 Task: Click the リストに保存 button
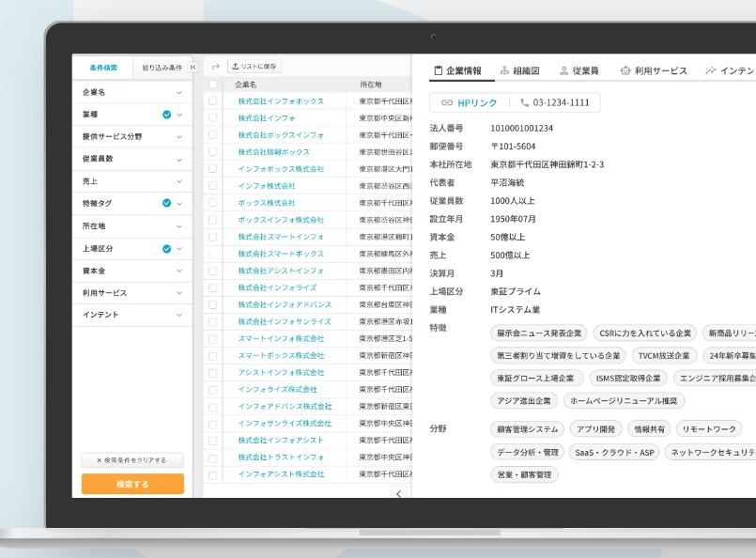[255, 67]
